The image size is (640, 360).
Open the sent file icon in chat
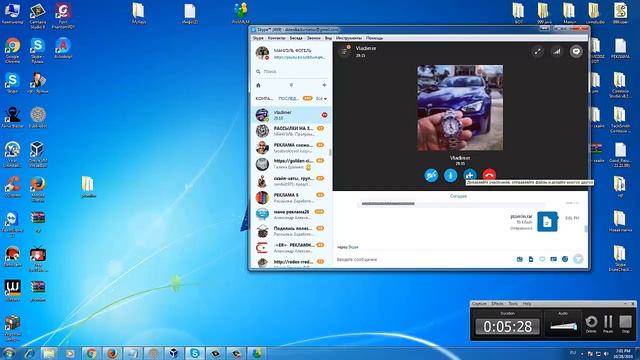click(547, 222)
